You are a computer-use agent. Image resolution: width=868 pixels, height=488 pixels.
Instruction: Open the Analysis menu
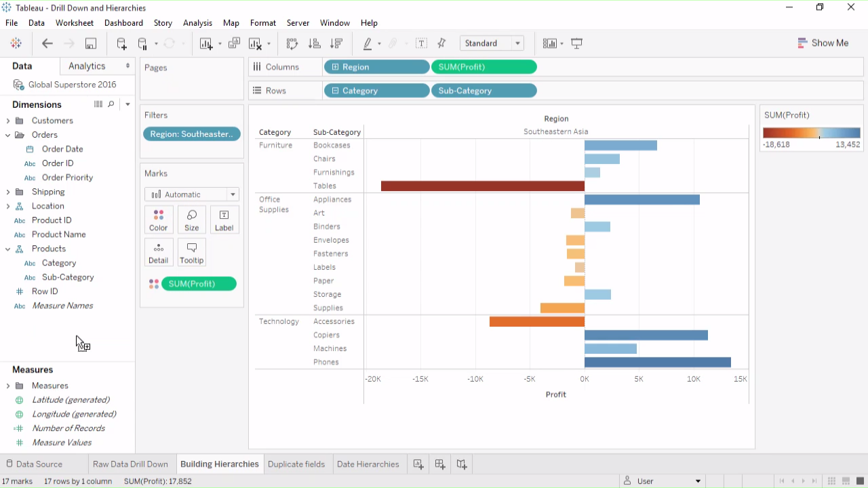pos(197,23)
